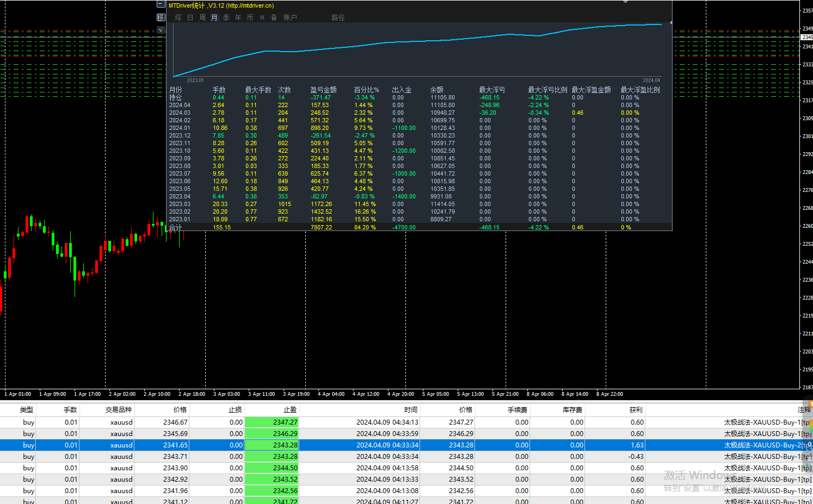Open the 周 weekly statistics tab

(202, 17)
